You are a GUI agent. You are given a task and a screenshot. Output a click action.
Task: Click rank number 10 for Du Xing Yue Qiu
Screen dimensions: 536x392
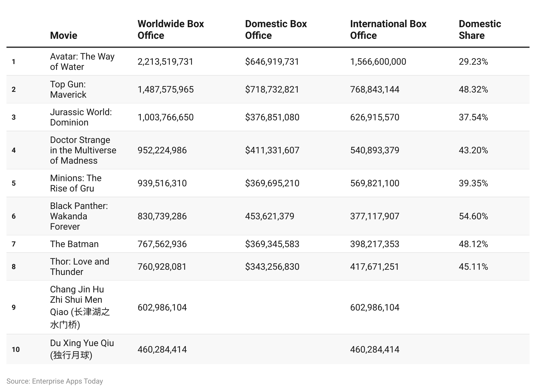coord(16,349)
